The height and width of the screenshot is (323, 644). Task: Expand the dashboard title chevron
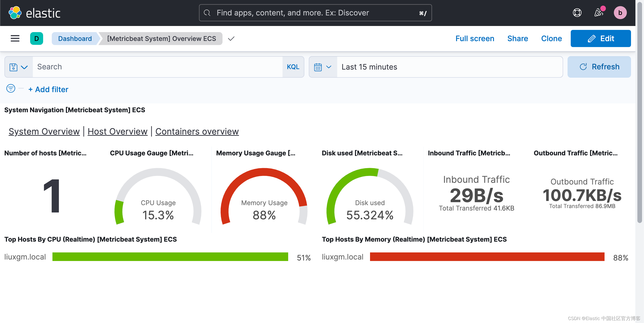[x=231, y=39]
